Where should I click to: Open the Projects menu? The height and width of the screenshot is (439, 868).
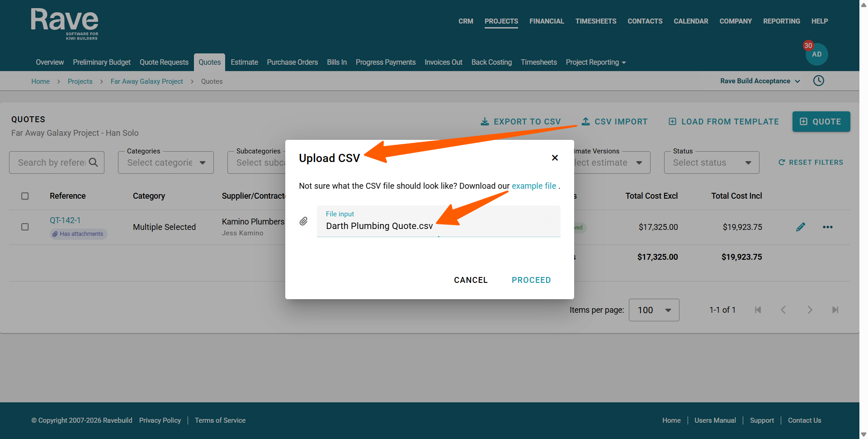501,21
